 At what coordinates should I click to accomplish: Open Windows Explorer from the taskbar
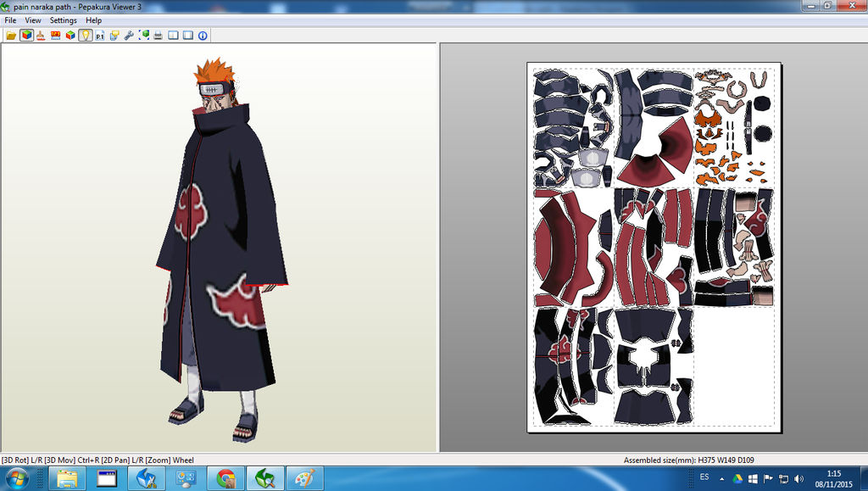point(67,478)
